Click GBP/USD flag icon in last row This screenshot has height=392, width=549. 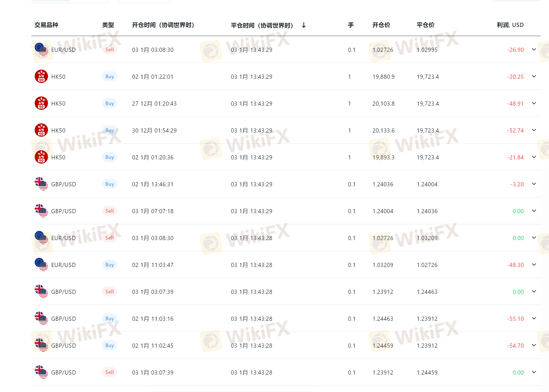(41, 372)
